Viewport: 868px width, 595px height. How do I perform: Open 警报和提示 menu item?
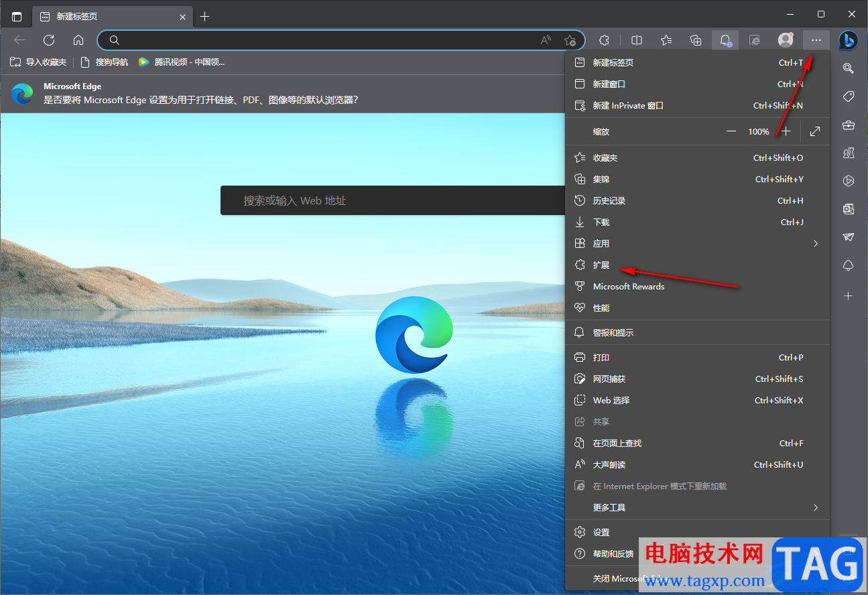[698, 332]
